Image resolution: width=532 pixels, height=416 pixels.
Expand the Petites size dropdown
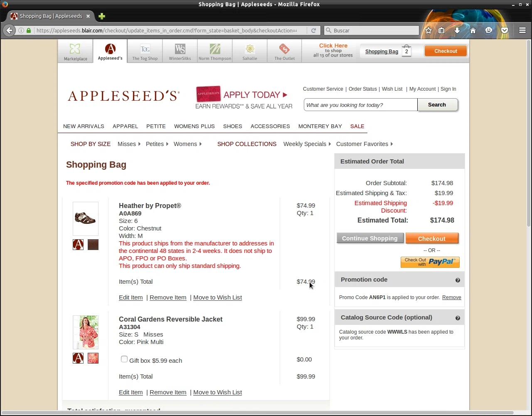coord(157,144)
